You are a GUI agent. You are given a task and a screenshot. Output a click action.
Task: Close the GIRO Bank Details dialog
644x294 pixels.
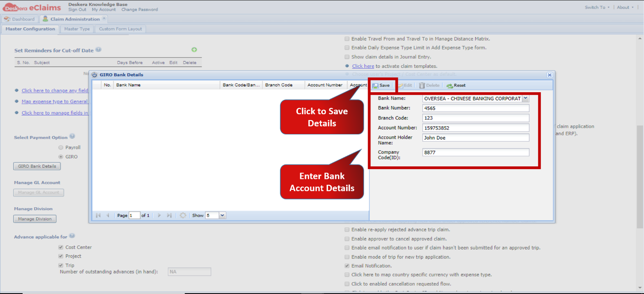[549, 75]
